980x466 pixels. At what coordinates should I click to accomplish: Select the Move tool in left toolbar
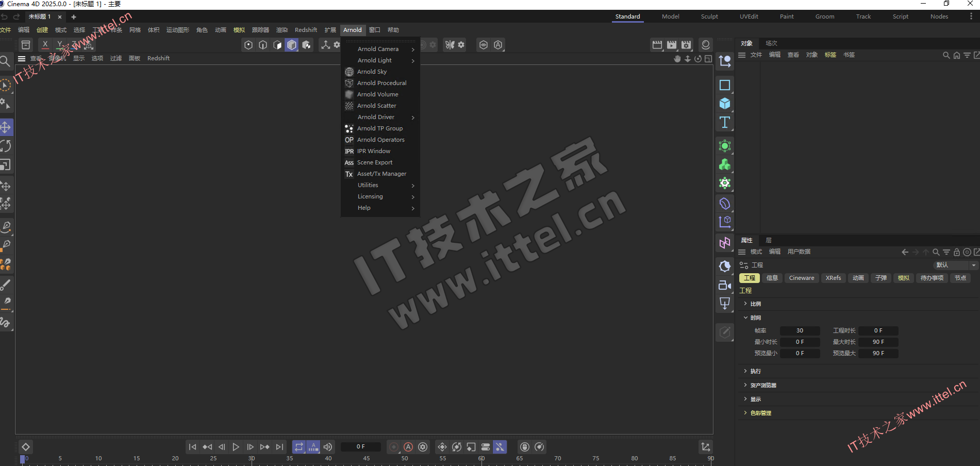[x=6, y=127]
